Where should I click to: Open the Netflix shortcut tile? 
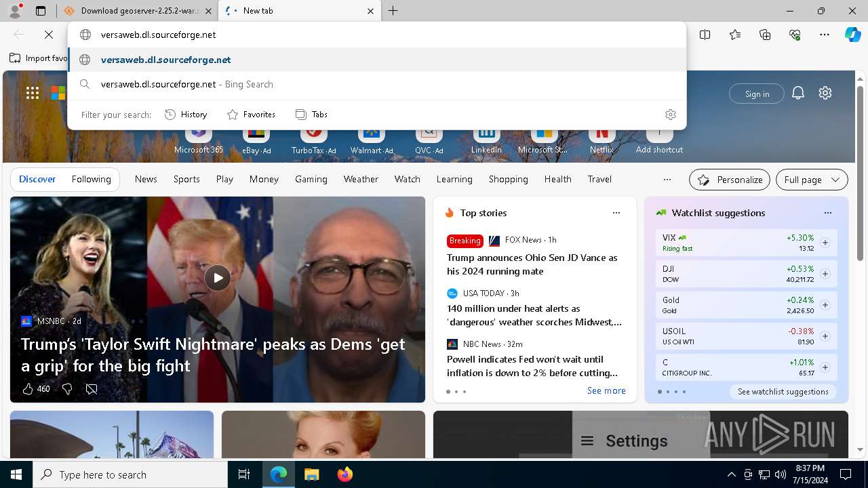pos(601,140)
